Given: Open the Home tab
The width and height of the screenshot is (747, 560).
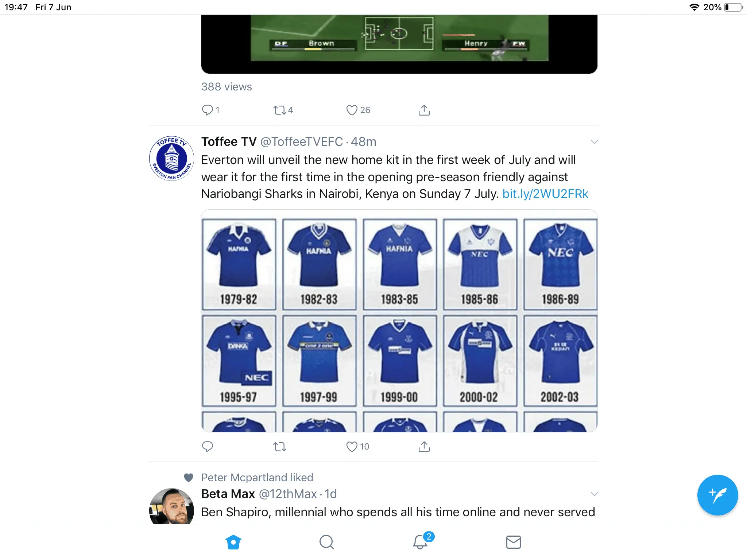Looking at the screenshot, I should [x=233, y=542].
